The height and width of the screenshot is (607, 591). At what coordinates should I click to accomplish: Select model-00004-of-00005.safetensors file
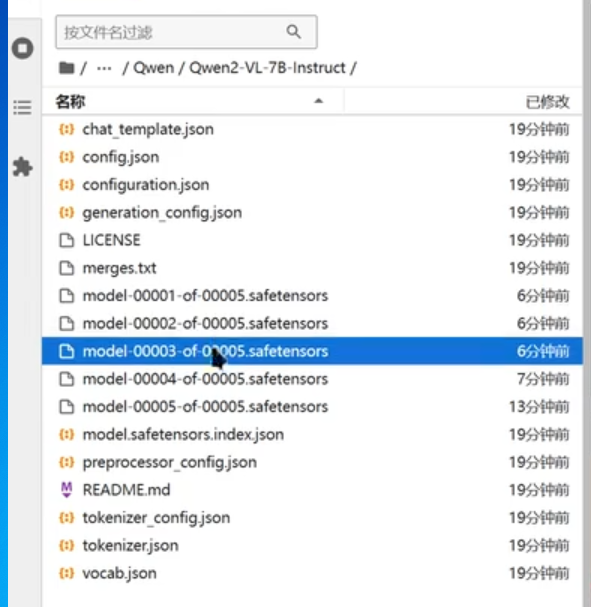pyautogui.click(x=312, y=379)
